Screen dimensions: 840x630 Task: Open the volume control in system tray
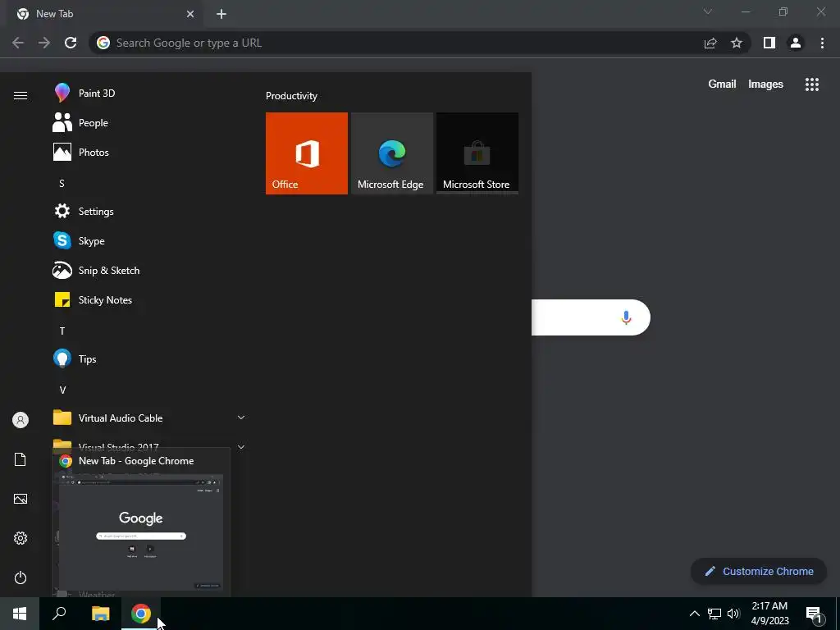tap(733, 614)
